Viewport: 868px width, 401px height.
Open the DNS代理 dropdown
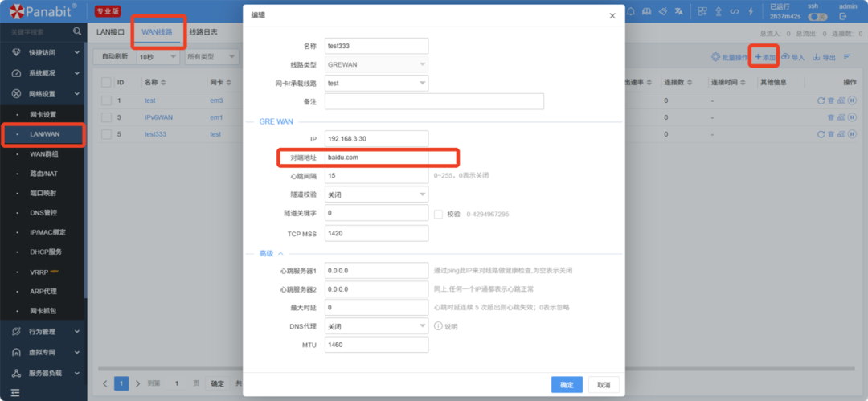coord(376,326)
